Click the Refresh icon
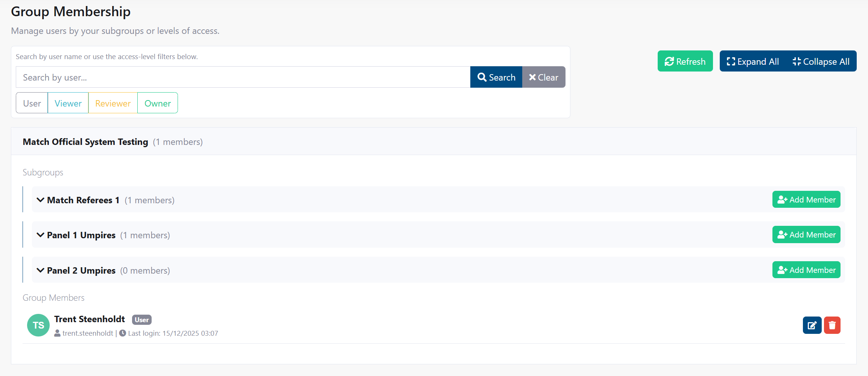868x376 pixels. (669, 61)
